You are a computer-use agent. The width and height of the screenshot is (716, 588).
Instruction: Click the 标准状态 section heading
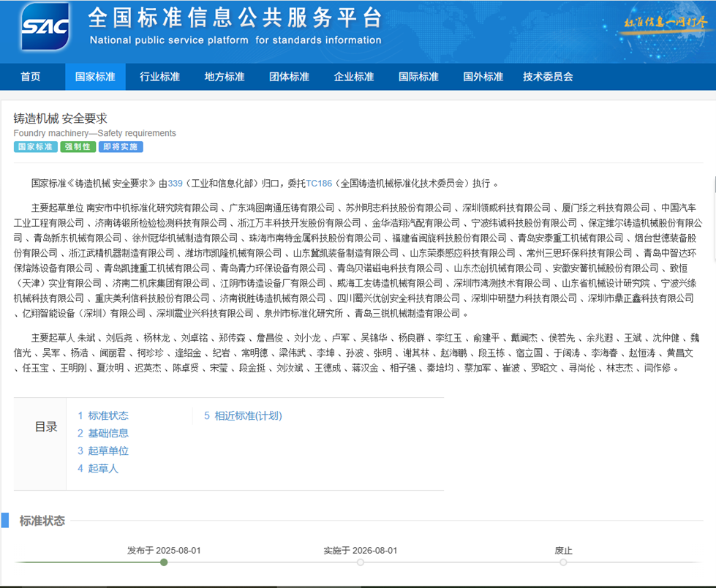(42, 521)
